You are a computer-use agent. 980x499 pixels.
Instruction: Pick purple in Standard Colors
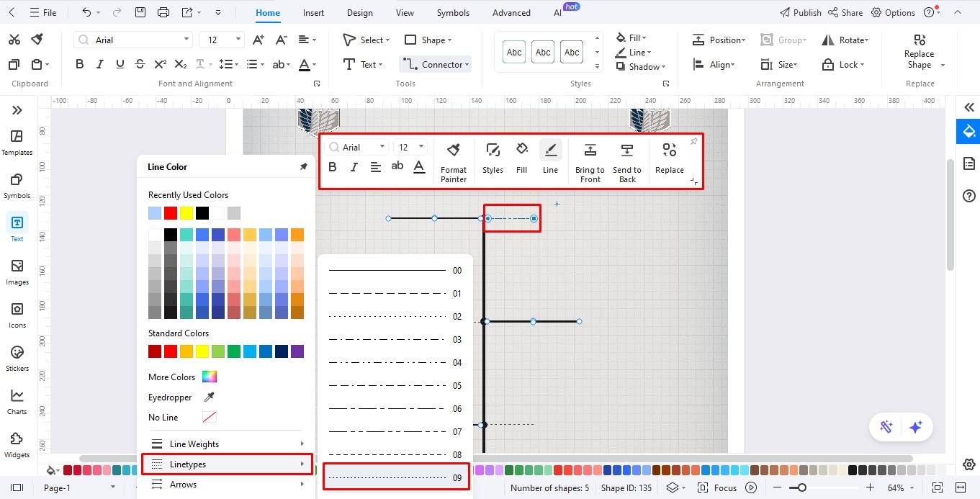click(297, 351)
